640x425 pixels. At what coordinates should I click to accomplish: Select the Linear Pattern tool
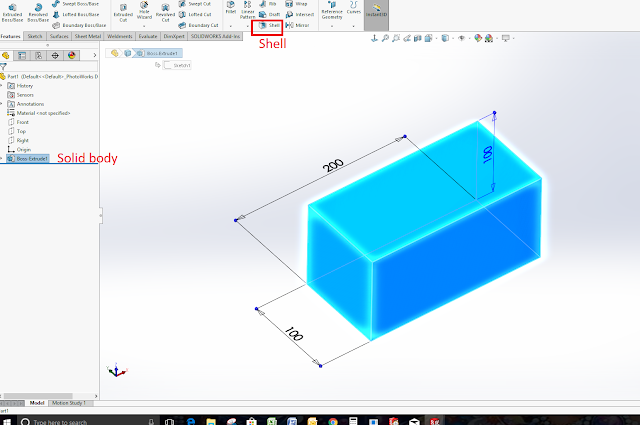coord(247,10)
